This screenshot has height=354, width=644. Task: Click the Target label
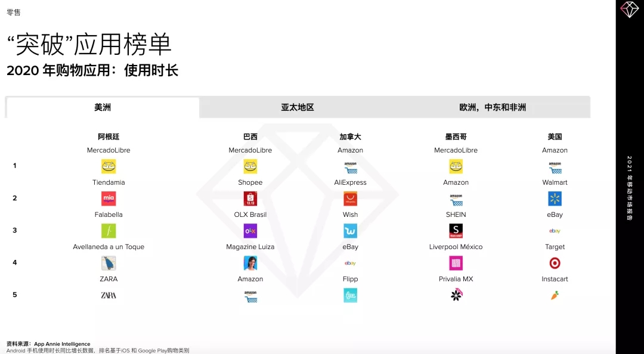coord(555,247)
